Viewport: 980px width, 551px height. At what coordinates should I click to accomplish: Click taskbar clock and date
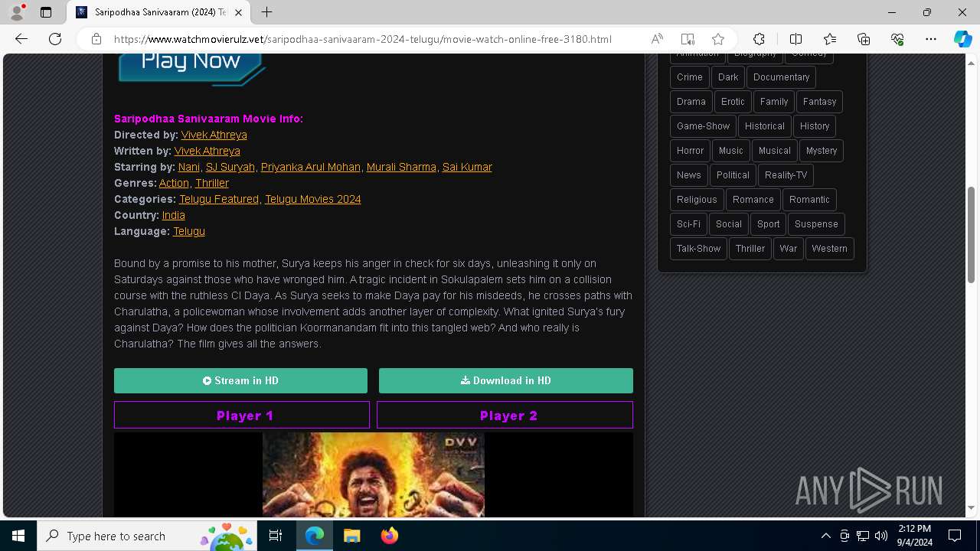[x=914, y=536]
